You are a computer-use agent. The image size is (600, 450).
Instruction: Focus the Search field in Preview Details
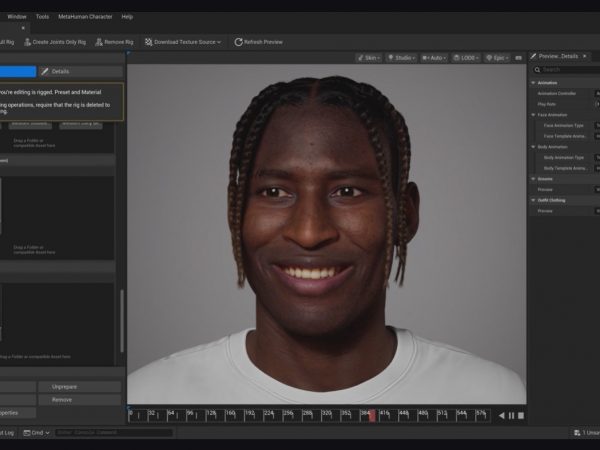coord(566,70)
